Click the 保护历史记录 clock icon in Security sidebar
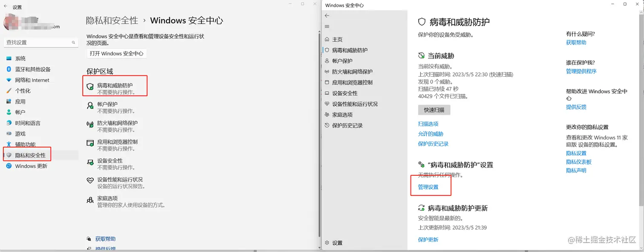 click(327, 125)
